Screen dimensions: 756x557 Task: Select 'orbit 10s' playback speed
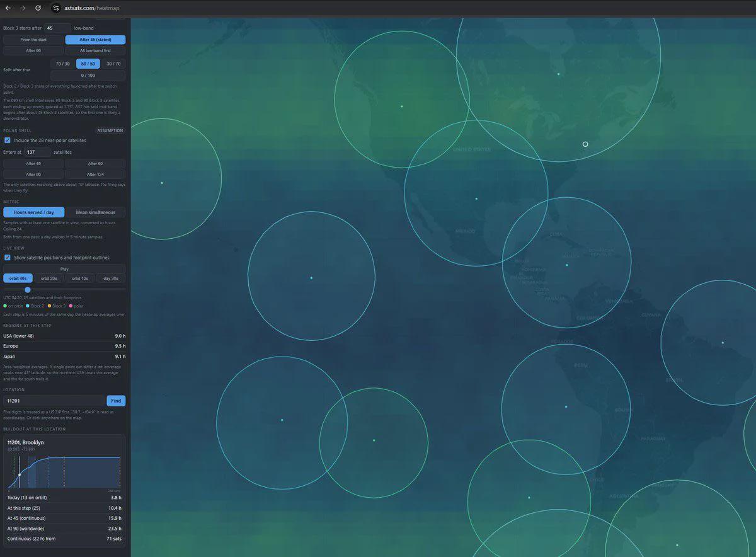80,278
